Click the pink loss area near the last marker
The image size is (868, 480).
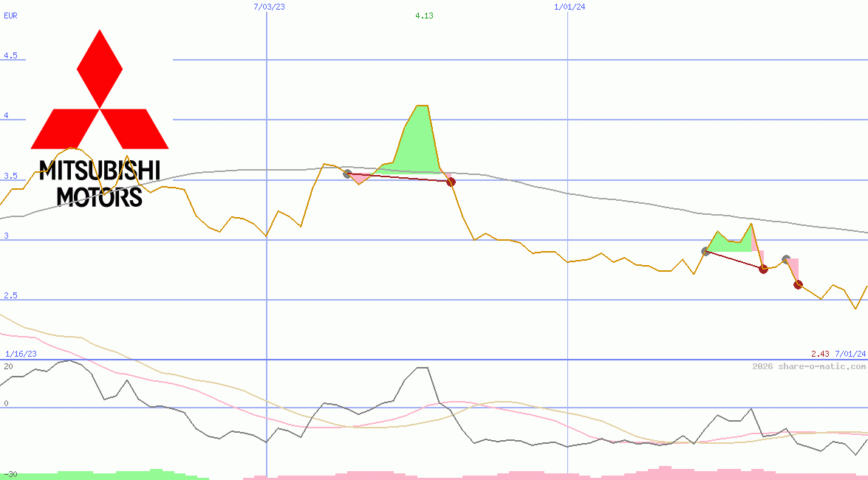click(794, 266)
